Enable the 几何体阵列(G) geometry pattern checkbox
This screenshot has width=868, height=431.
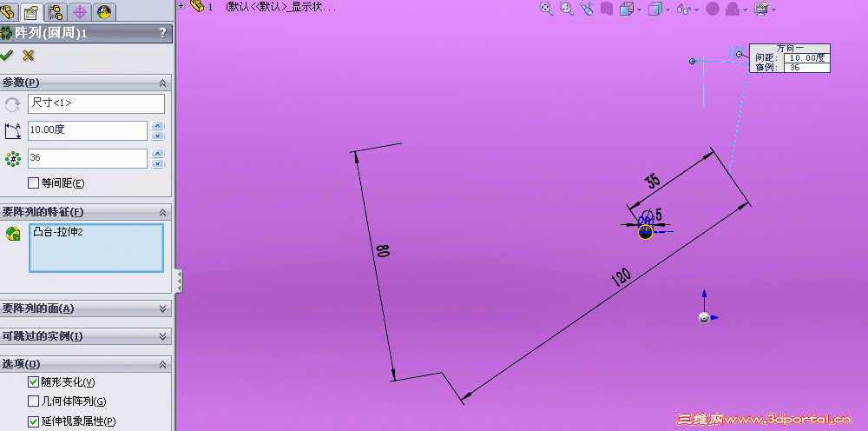point(34,401)
